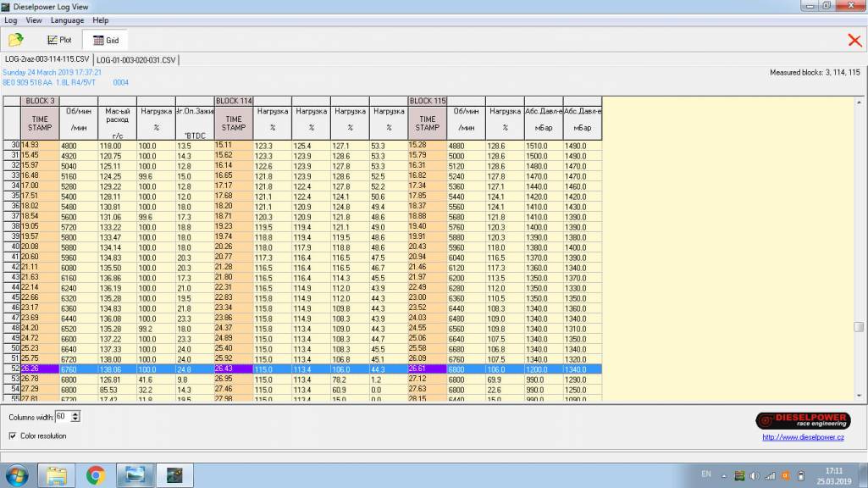
Task: Click the volume icon in system tray
Action: point(755,475)
